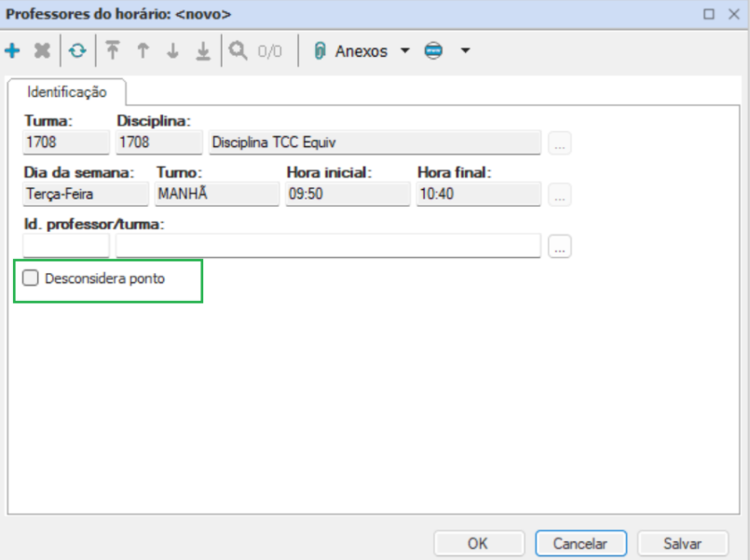
Task: Click the Turma field showing 1708
Action: click(66, 143)
